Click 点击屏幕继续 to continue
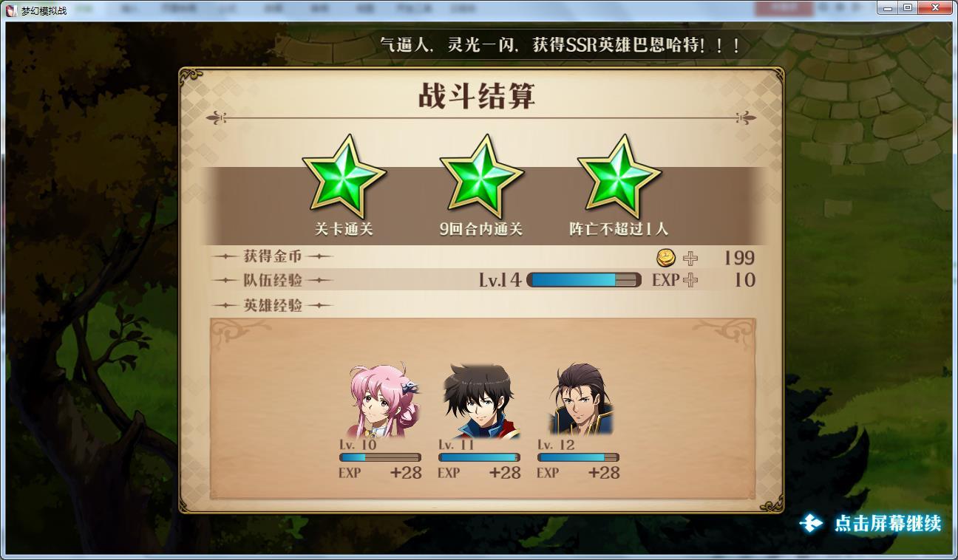The image size is (958, 560). [x=888, y=523]
